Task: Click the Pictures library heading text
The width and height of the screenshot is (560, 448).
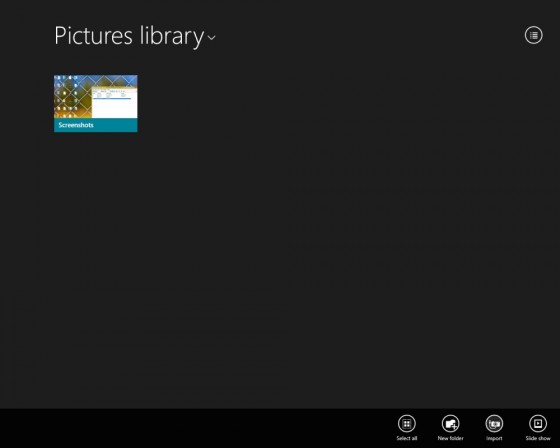Action: (x=129, y=36)
